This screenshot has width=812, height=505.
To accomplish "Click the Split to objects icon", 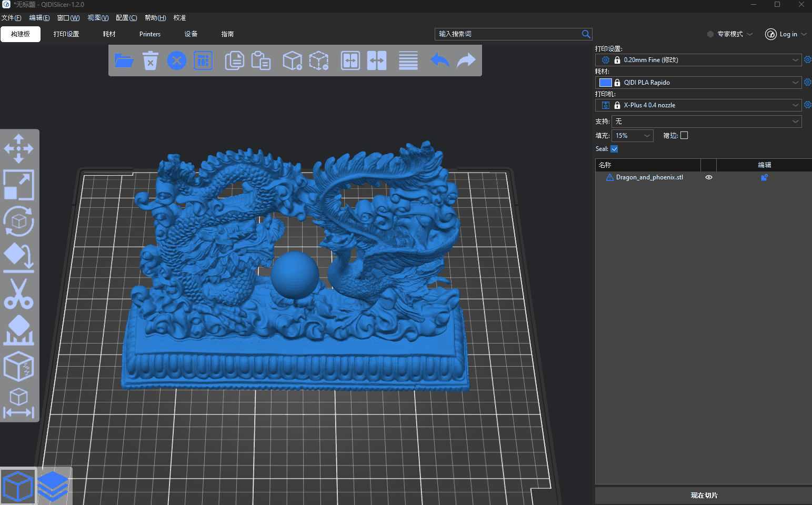I will point(350,60).
